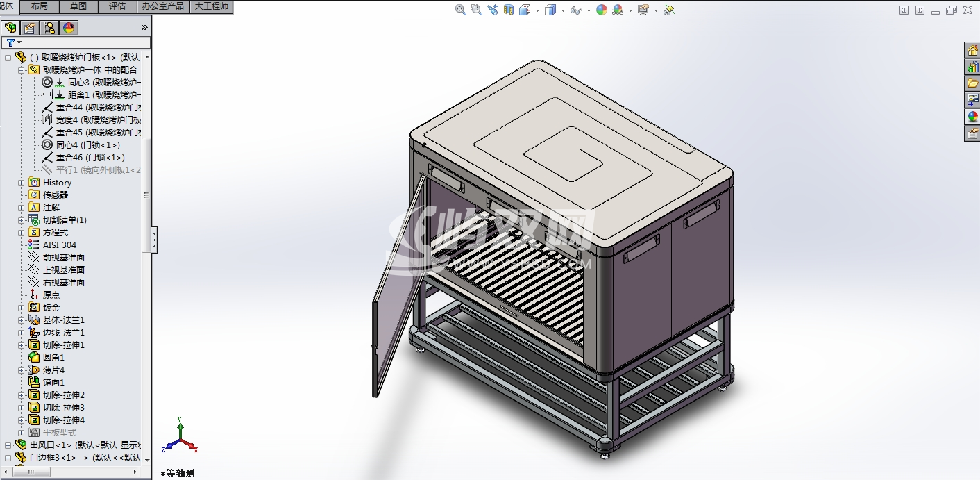Expand the 切除-拉伸1 feature
The height and width of the screenshot is (480, 980).
[x=21, y=345]
